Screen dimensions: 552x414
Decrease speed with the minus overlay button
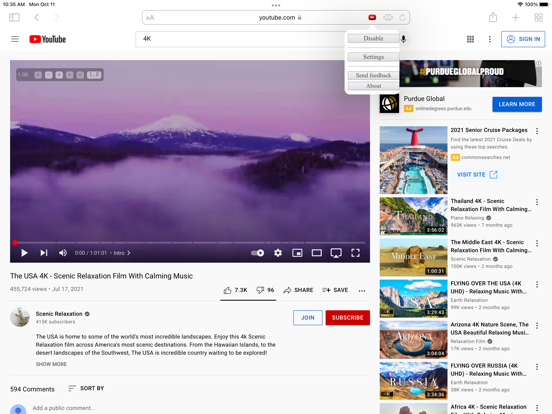pyautogui.click(x=49, y=75)
